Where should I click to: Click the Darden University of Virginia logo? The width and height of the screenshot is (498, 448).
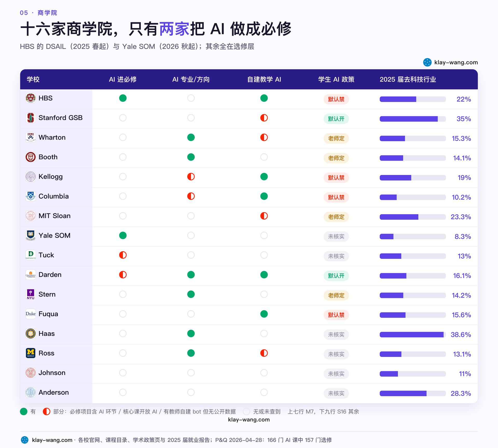[31, 275]
